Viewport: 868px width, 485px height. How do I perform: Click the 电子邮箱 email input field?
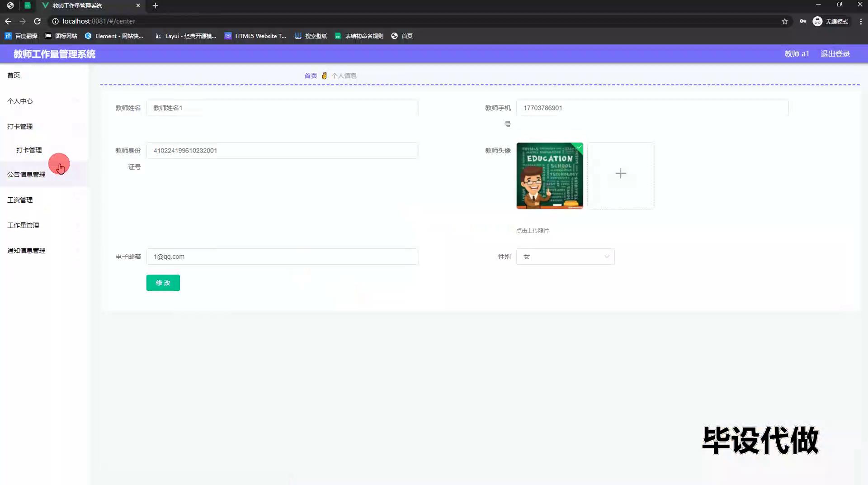[283, 257]
